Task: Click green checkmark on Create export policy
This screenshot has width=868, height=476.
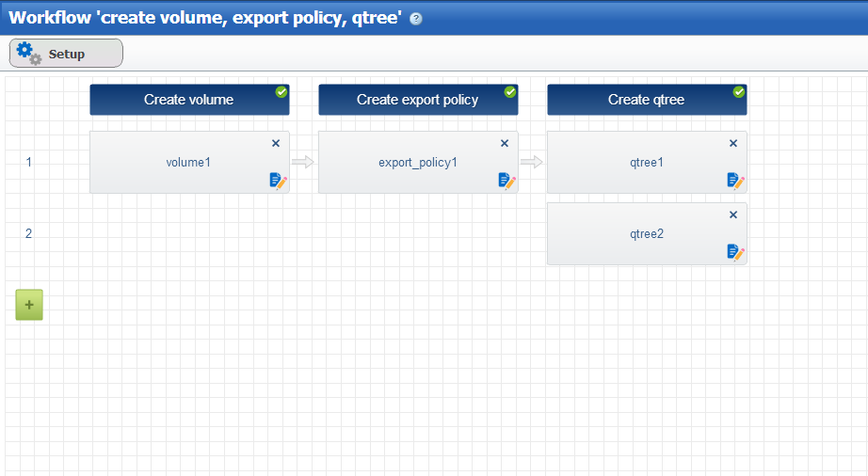Action: point(510,91)
